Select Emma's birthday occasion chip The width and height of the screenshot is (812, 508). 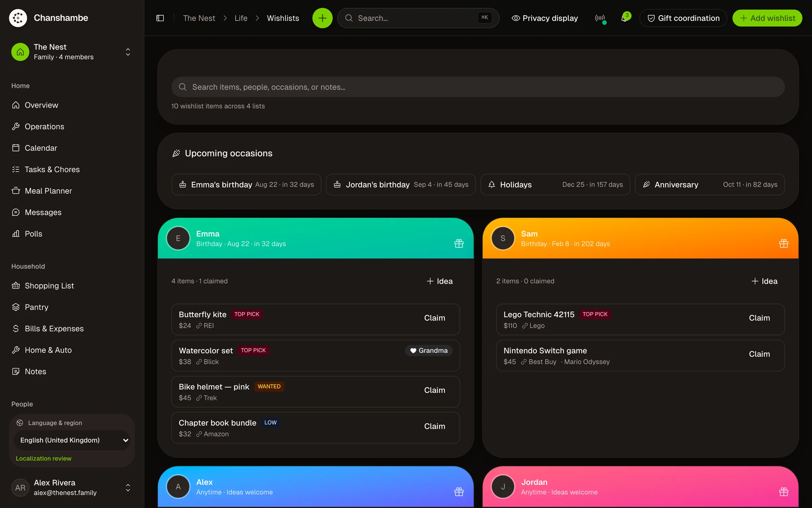click(246, 185)
